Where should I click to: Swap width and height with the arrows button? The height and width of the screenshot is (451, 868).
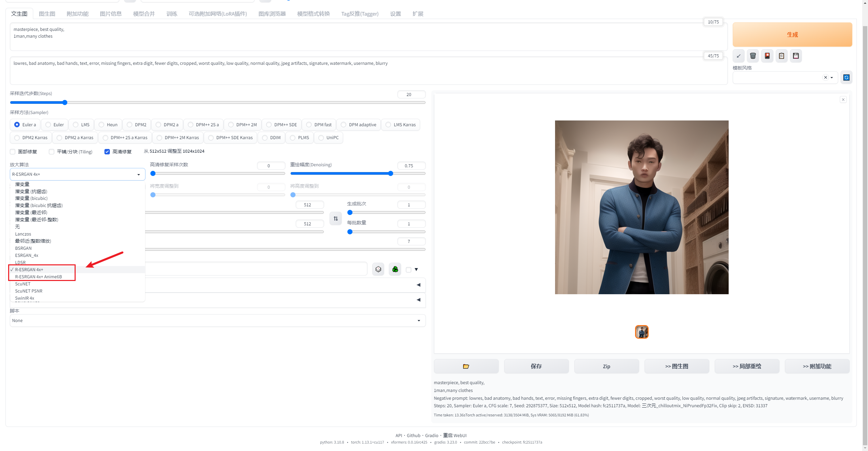(x=336, y=219)
